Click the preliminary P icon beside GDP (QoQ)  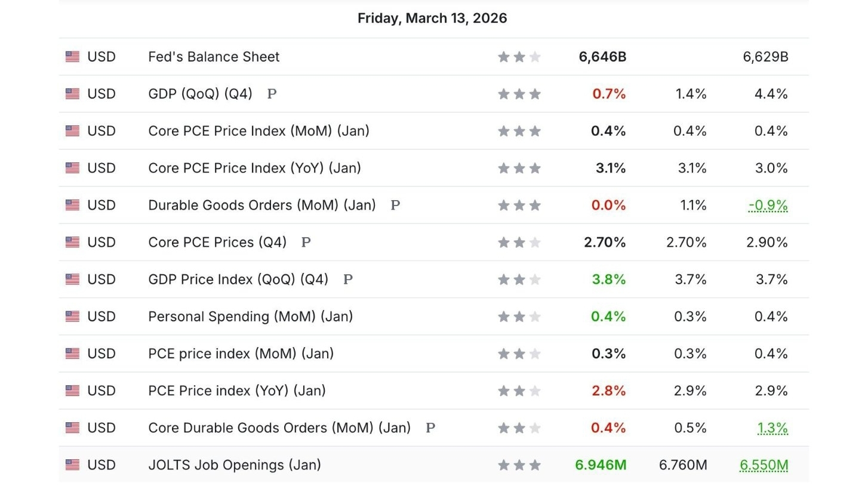point(272,94)
